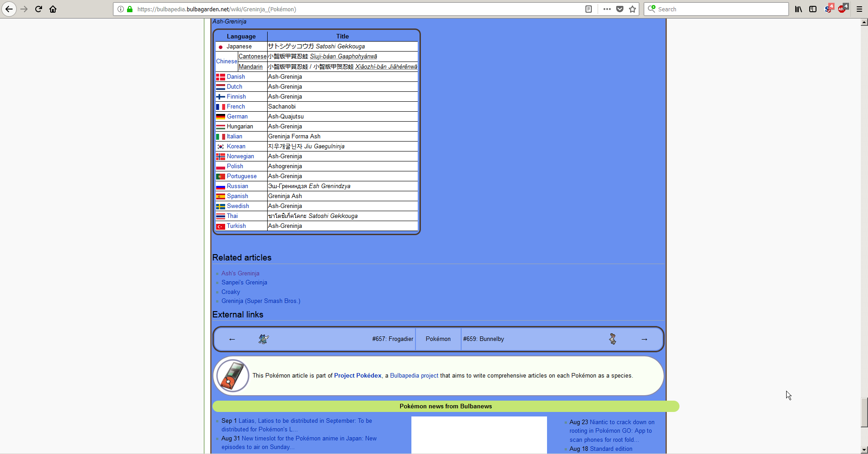Click the right arrow to next Pokémon

click(x=644, y=339)
